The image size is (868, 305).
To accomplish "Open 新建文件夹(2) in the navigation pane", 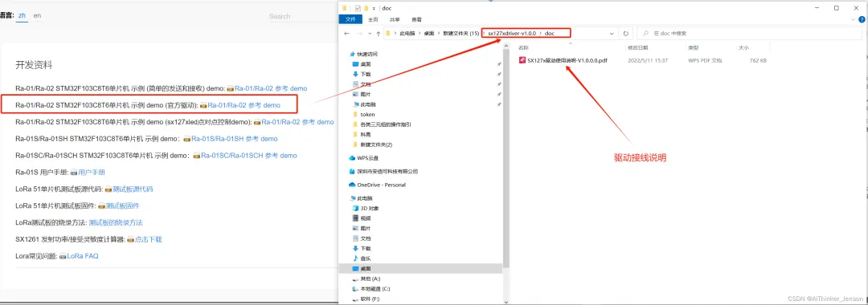I will [x=376, y=144].
